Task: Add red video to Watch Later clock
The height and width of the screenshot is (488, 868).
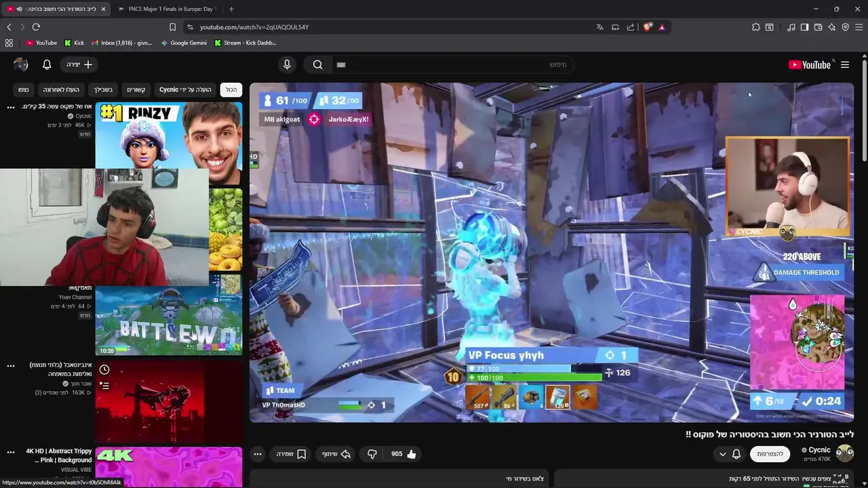Action: pyautogui.click(x=104, y=369)
